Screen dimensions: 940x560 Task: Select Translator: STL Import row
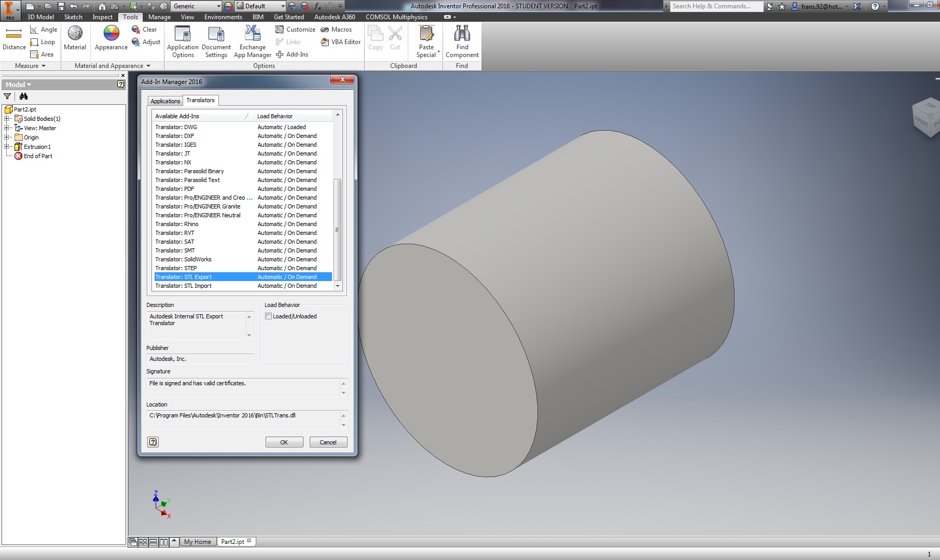click(243, 286)
